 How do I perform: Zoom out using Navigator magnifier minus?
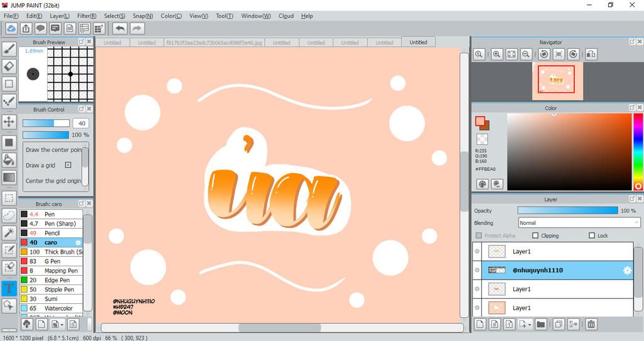[x=526, y=54]
